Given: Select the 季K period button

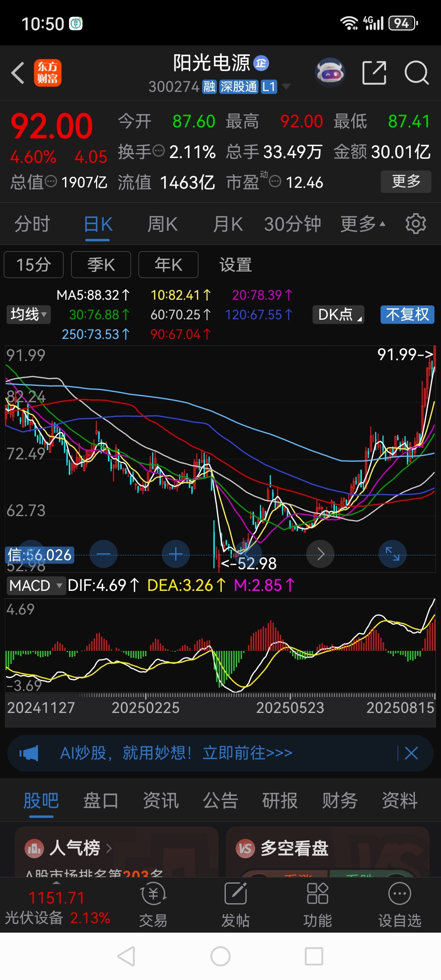Looking at the screenshot, I should 101,265.
